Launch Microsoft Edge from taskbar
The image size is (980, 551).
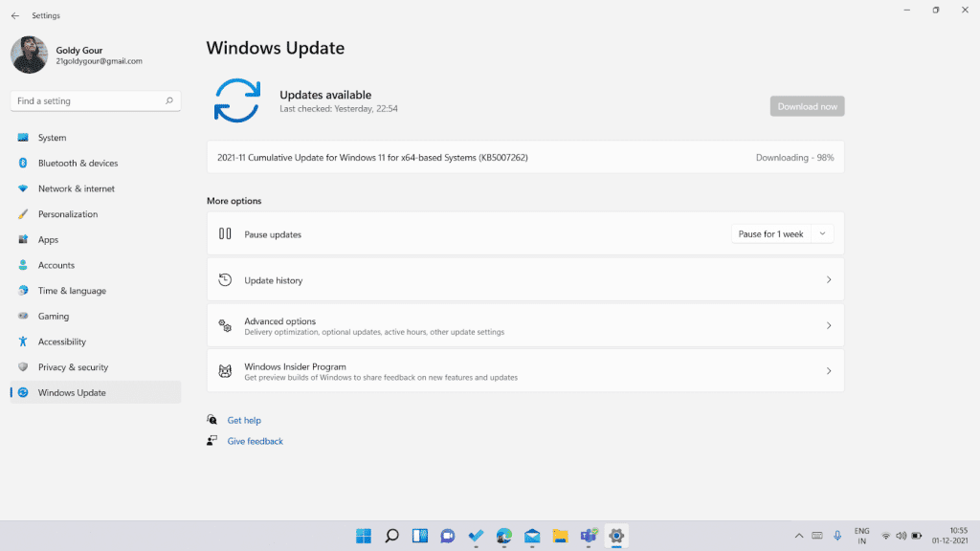pyautogui.click(x=503, y=536)
